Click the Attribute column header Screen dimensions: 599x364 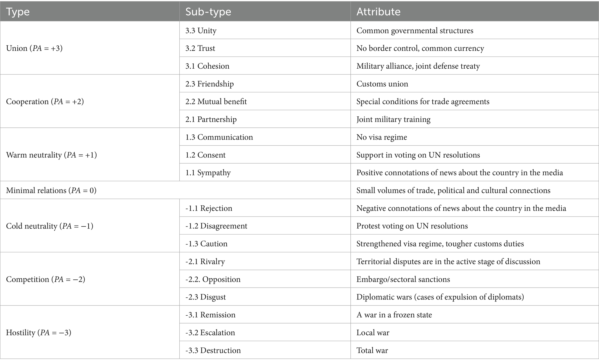pos(378,12)
